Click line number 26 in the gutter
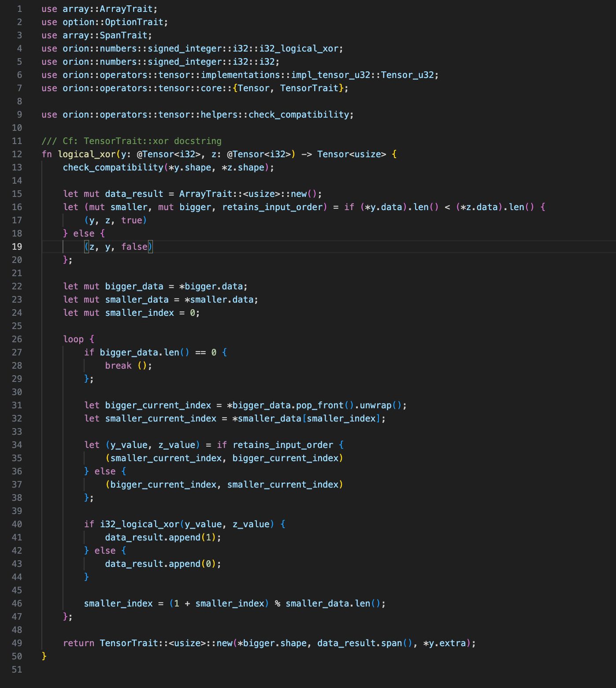 [17, 339]
